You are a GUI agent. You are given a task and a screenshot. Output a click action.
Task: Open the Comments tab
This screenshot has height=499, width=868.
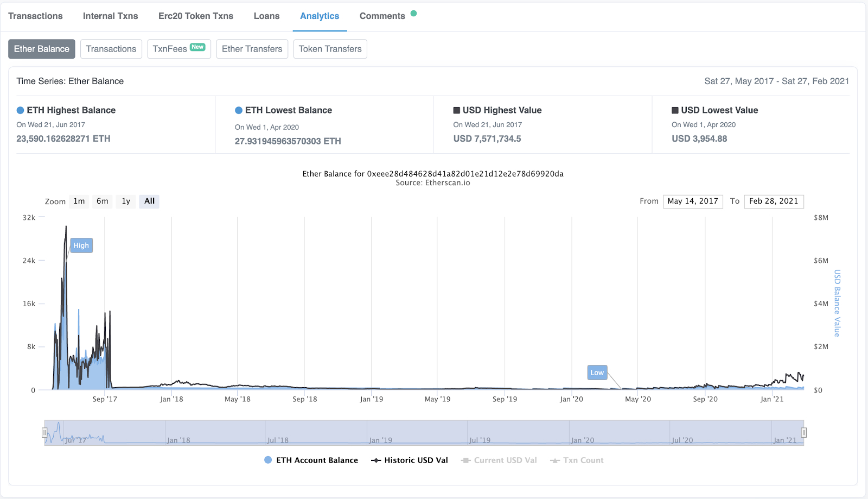click(382, 16)
